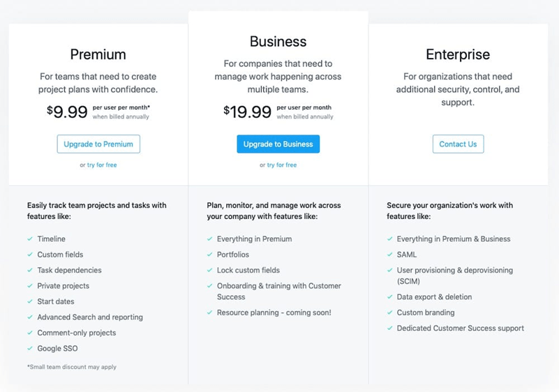Click the checkmark next to Google SSO
The image size is (559, 392).
[30, 349]
